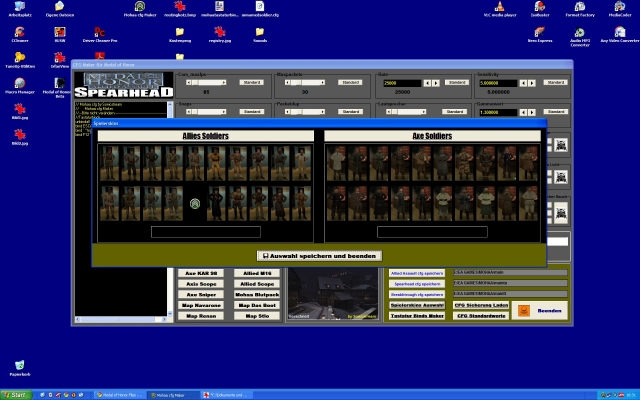Pick the dark-coat Allies soldier in bottom row
This screenshot has height=400, width=640.
(x=216, y=203)
